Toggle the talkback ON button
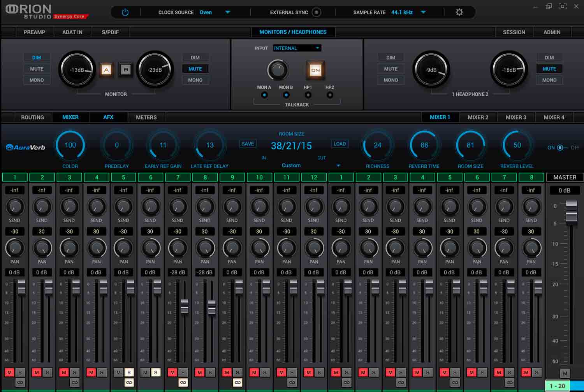Image resolution: width=584 pixels, height=392 pixels. click(315, 70)
